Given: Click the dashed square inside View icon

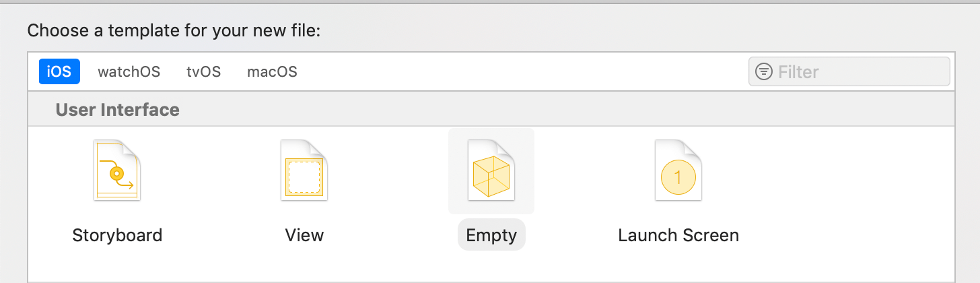Looking at the screenshot, I should pyautogui.click(x=304, y=178).
